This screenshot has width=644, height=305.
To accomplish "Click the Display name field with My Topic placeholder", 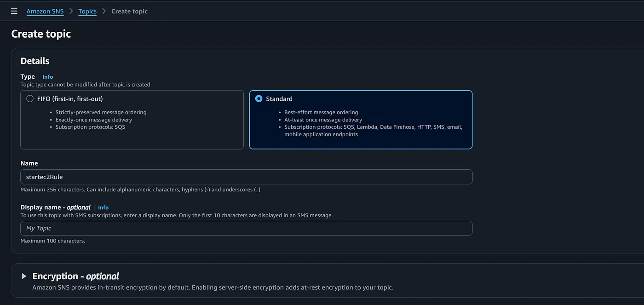I will tap(246, 228).
